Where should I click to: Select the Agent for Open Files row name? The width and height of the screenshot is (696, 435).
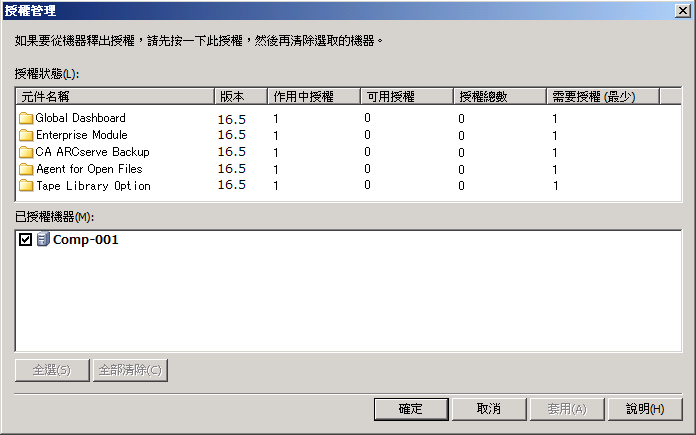tap(89, 169)
